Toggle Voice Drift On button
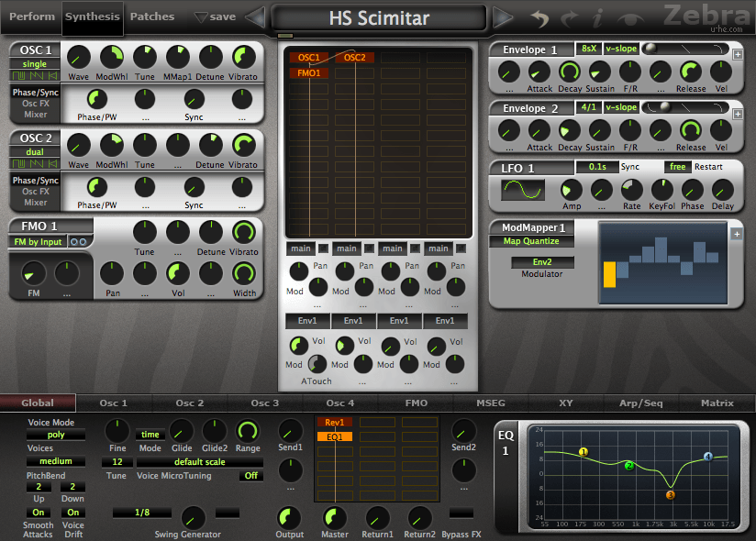This screenshot has height=541, width=756. pos(73,513)
